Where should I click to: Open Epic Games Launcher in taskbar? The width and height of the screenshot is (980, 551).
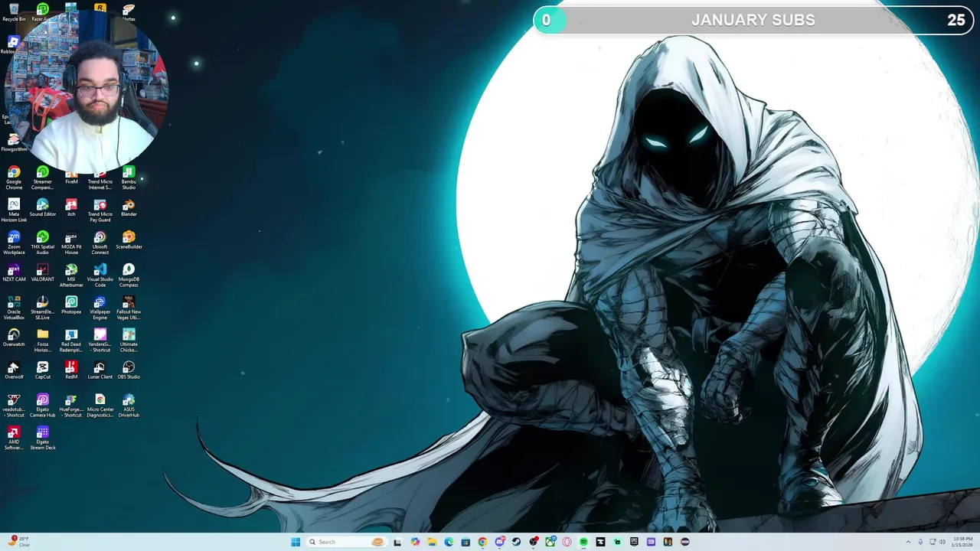634,542
